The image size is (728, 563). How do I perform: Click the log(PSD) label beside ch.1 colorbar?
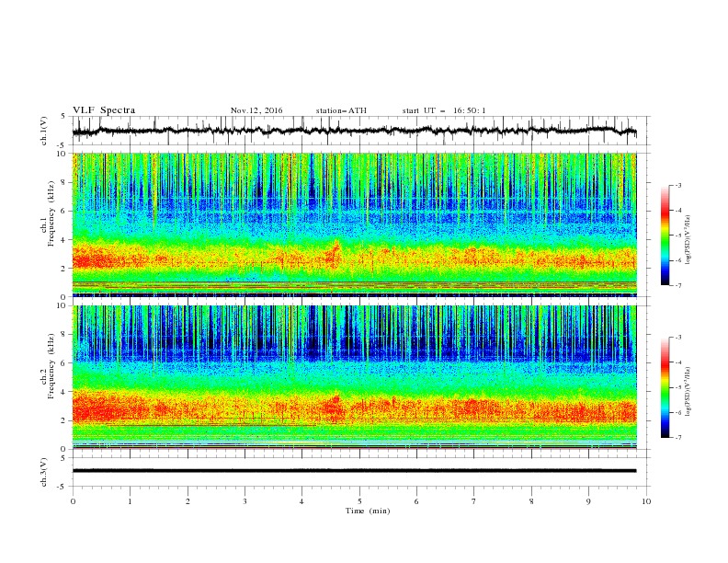(x=689, y=240)
